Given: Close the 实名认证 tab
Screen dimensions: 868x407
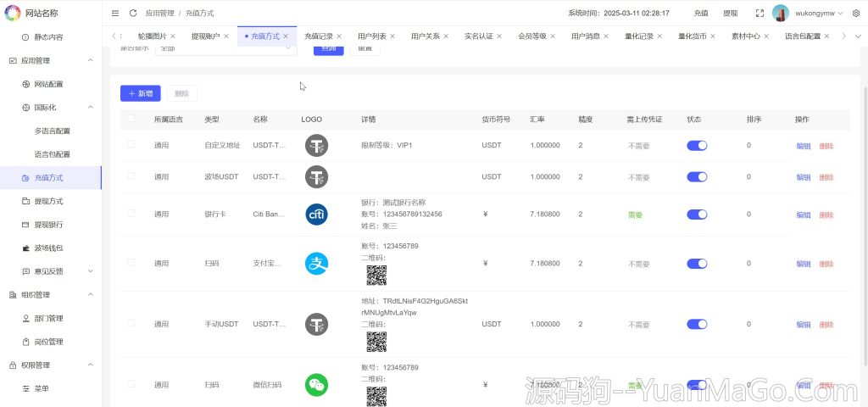Looking at the screenshot, I should coord(498,36).
